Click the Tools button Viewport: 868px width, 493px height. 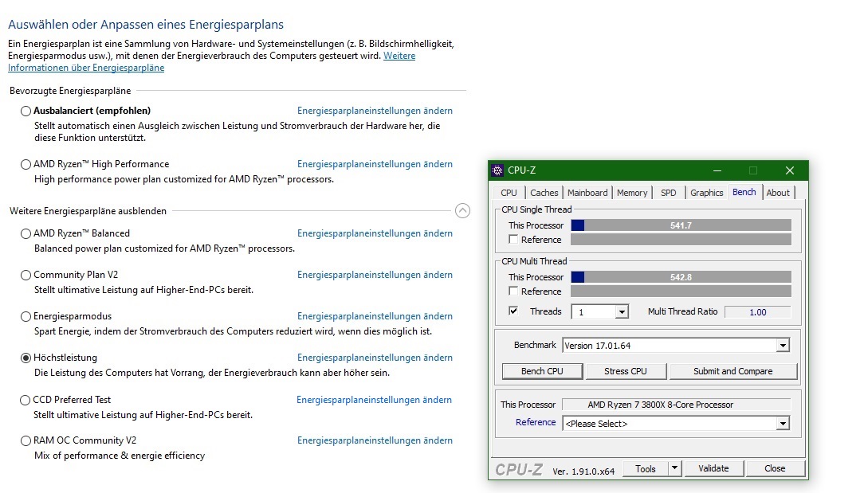pos(646,468)
